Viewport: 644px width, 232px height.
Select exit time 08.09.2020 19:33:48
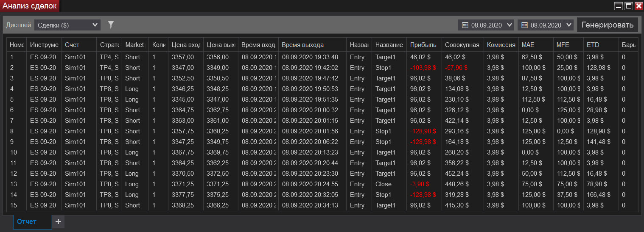coord(310,57)
